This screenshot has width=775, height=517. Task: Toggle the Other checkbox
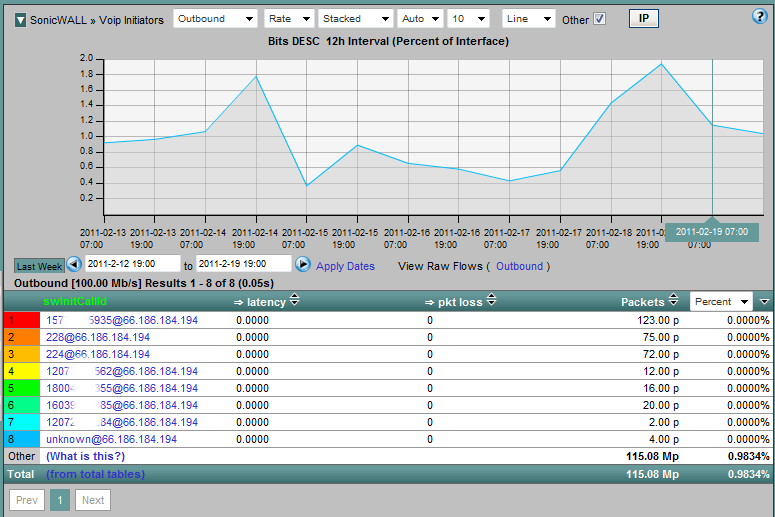tap(600, 19)
